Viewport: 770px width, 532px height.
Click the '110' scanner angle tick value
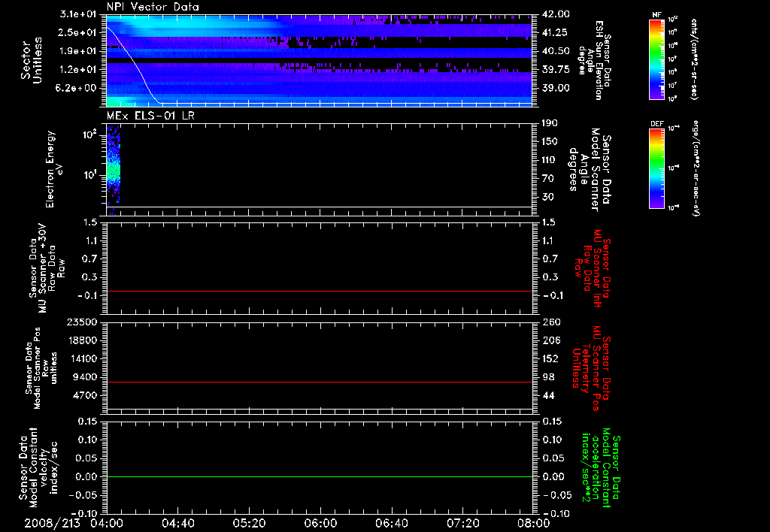pos(550,160)
